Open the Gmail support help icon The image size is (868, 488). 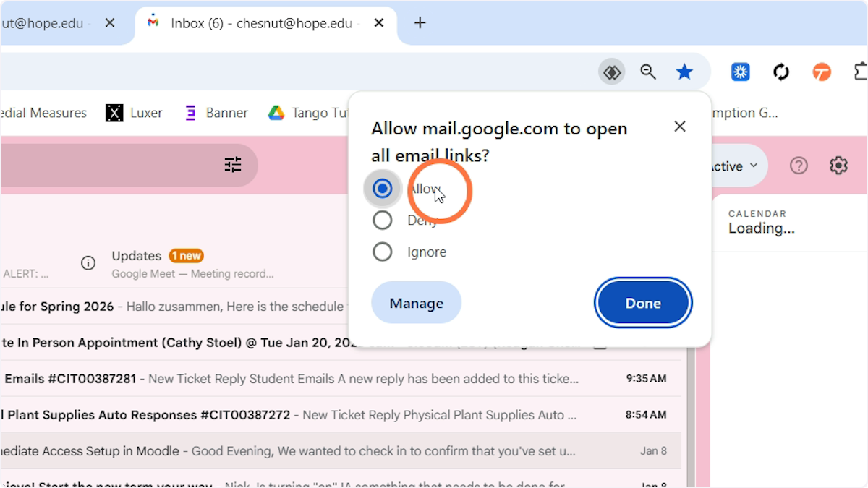click(799, 166)
